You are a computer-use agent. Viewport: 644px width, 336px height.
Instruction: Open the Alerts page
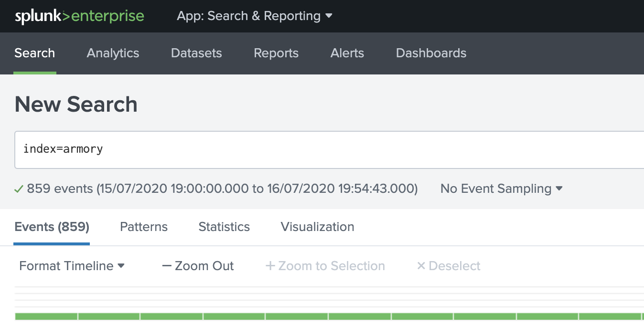(347, 53)
